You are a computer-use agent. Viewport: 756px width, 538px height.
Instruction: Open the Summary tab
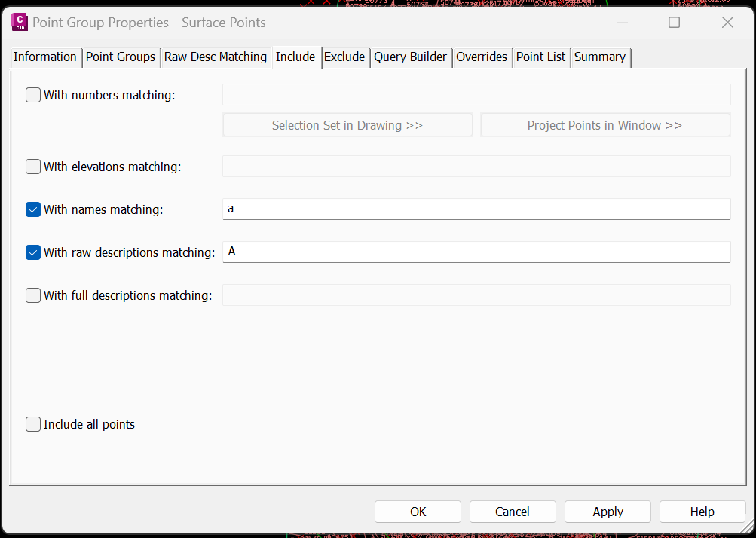pos(600,57)
